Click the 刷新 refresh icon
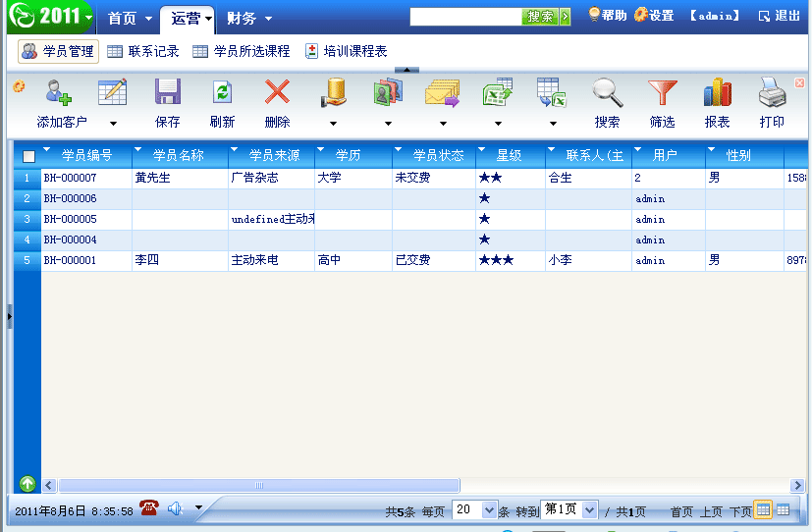Viewport: 812px width, 532px height. click(223, 92)
